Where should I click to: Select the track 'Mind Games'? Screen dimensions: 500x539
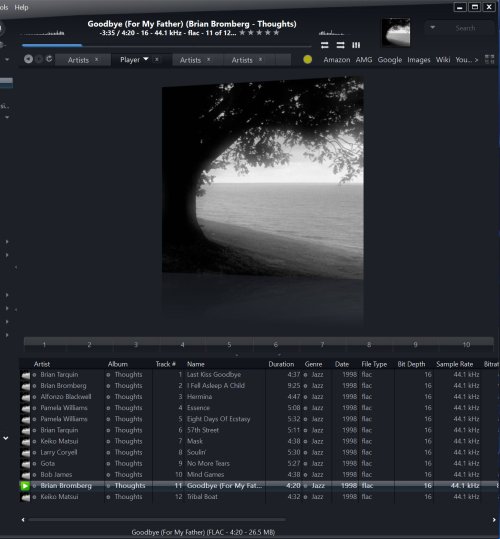tap(205, 475)
